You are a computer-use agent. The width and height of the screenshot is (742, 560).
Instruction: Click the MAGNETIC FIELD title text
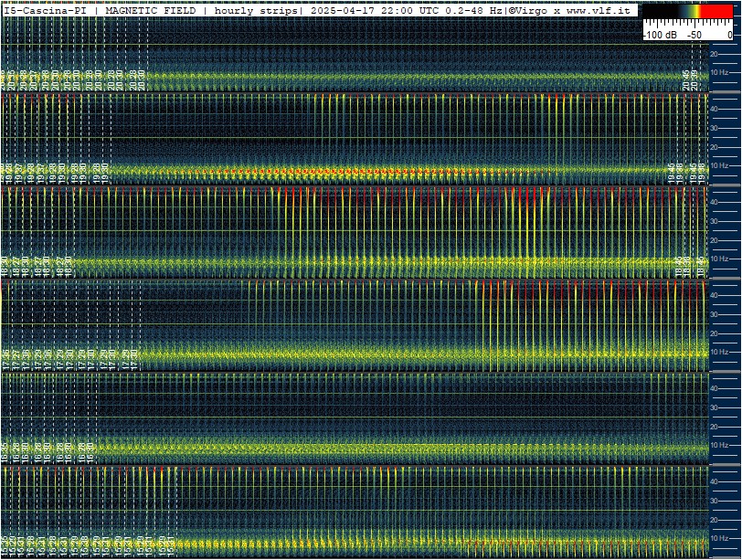[151, 10]
